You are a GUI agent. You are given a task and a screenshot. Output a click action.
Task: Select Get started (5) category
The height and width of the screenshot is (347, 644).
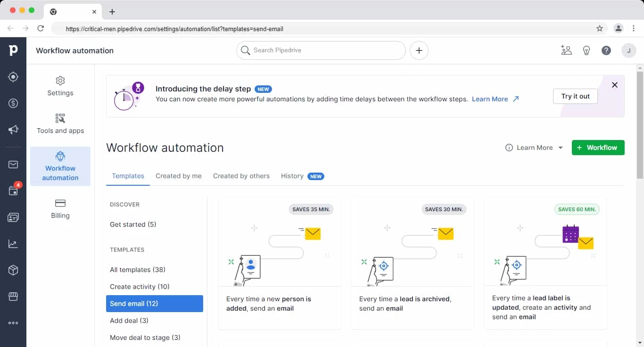[x=155, y=224]
